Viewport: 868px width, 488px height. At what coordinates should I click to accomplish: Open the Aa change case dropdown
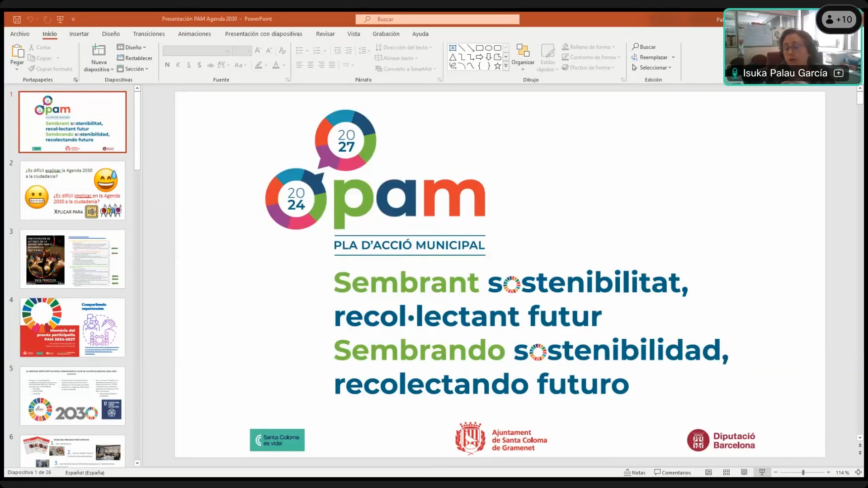pos(241,65)
